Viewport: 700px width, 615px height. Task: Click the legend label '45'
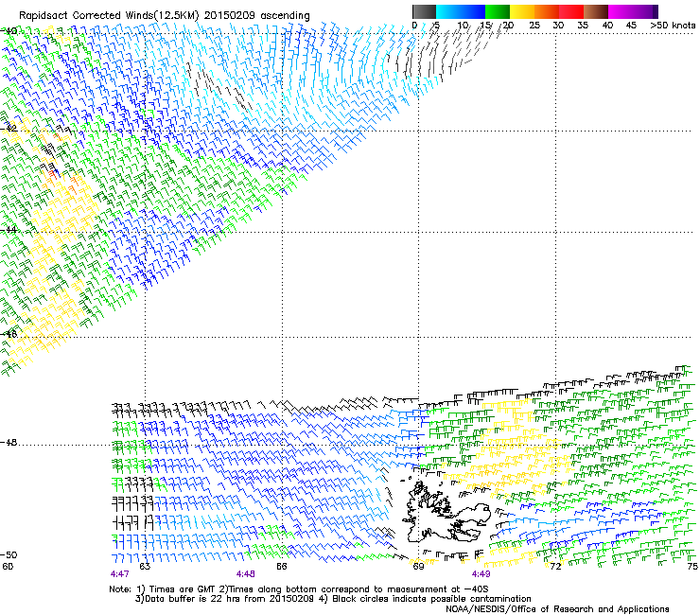(631, 26)
